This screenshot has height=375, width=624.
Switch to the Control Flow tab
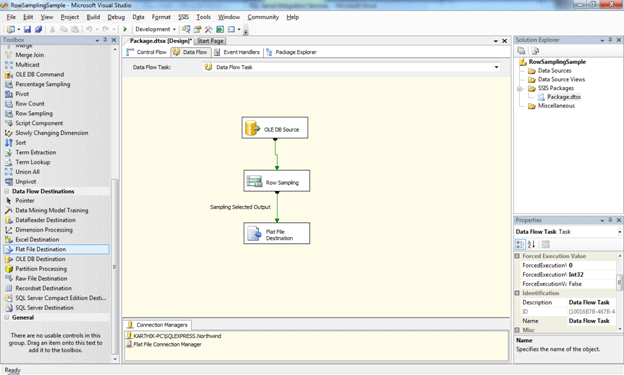(x=146, y=52)
